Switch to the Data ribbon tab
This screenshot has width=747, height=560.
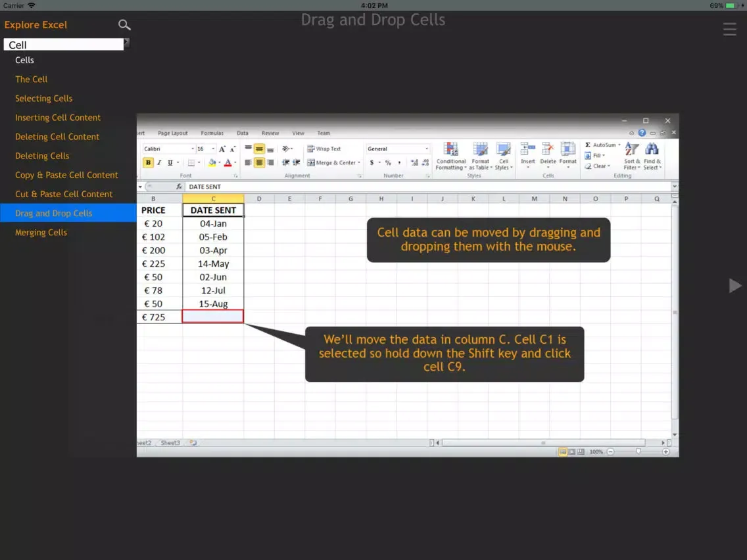[243, 133]
